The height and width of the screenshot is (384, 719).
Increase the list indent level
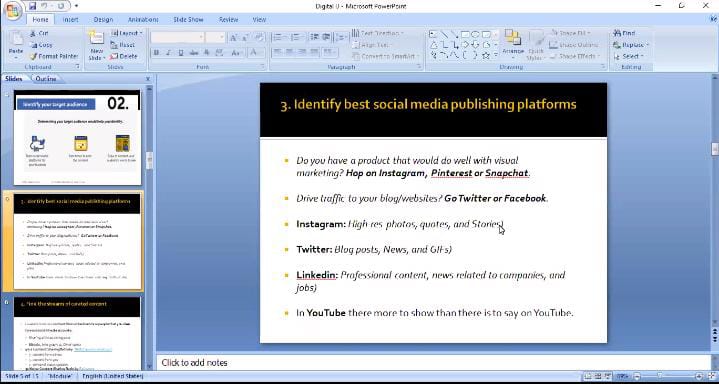[x=326, y=37]
